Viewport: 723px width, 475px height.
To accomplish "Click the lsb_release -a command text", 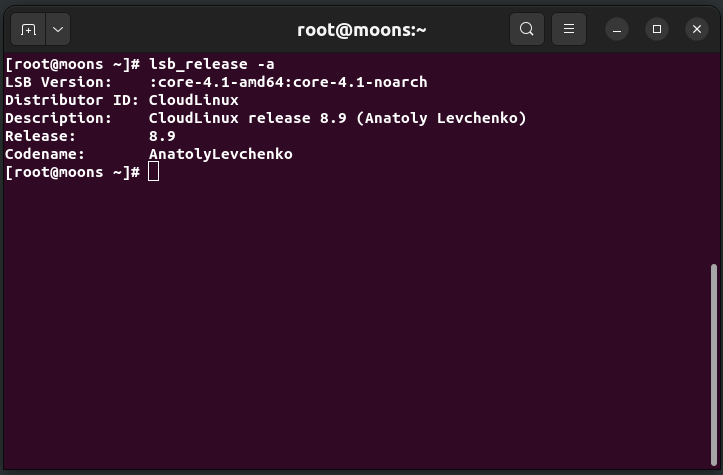I will (x=212, y=64).
